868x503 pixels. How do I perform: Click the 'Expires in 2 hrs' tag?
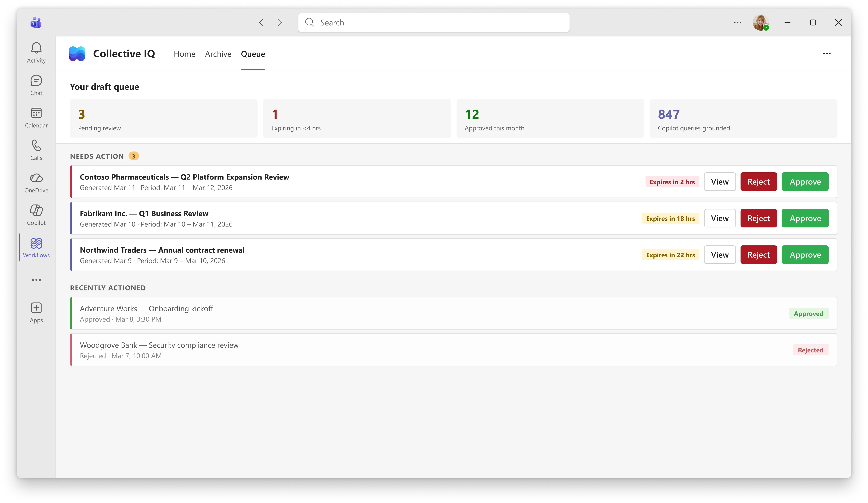pyautogui.click(x=672, y=182)
